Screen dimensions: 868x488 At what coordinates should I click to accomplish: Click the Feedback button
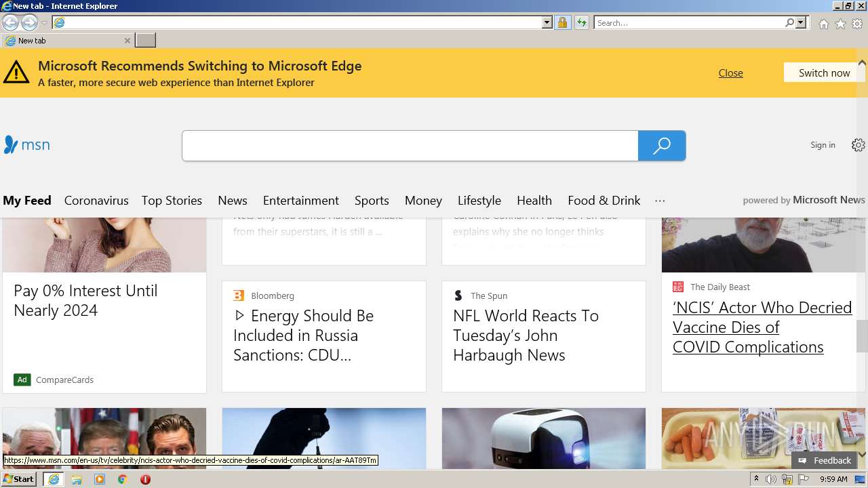pyautogui.click(x=824, y=460)
